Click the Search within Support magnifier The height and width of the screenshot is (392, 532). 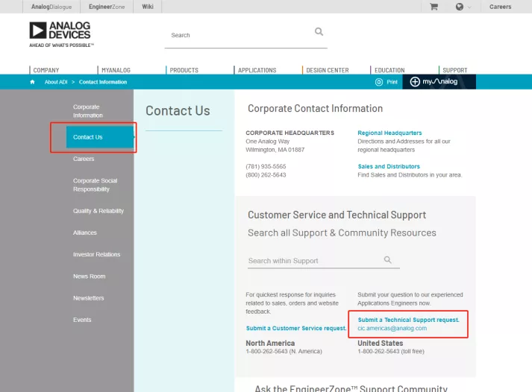point(387,260)
